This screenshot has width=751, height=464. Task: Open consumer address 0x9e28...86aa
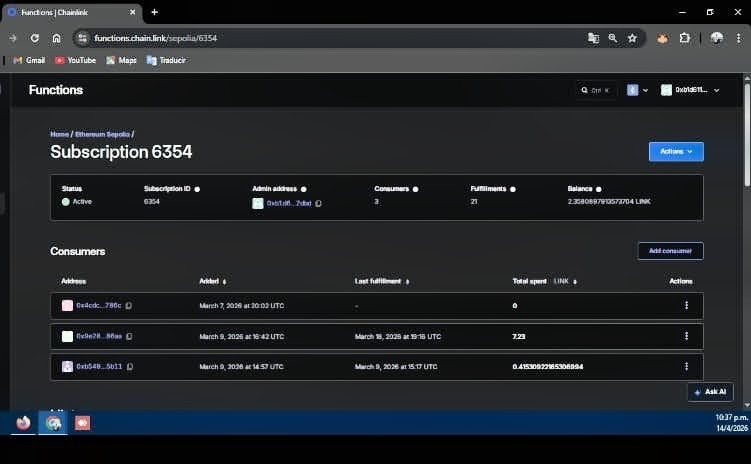99,336
